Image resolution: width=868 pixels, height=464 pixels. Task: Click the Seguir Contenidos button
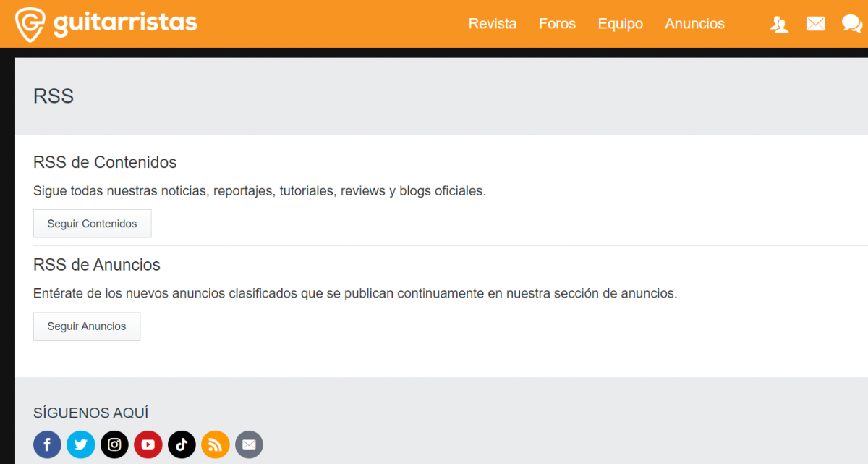(x=93, y=224)
